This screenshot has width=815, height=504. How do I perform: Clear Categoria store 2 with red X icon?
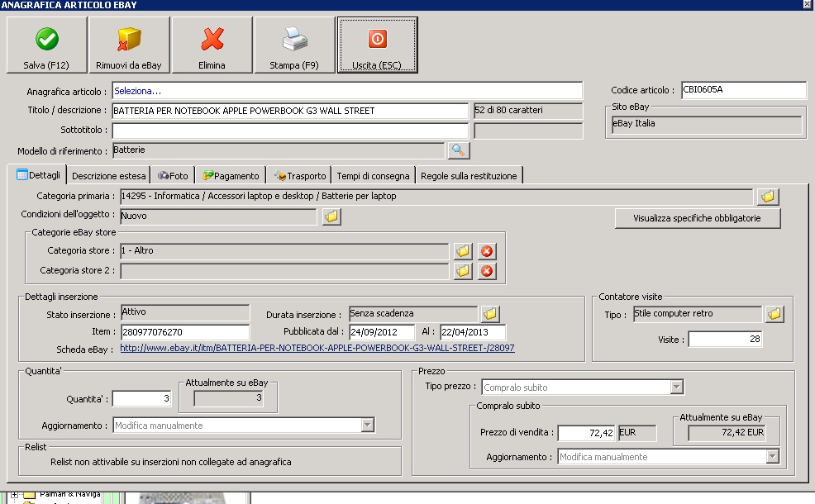coord(487,271)
